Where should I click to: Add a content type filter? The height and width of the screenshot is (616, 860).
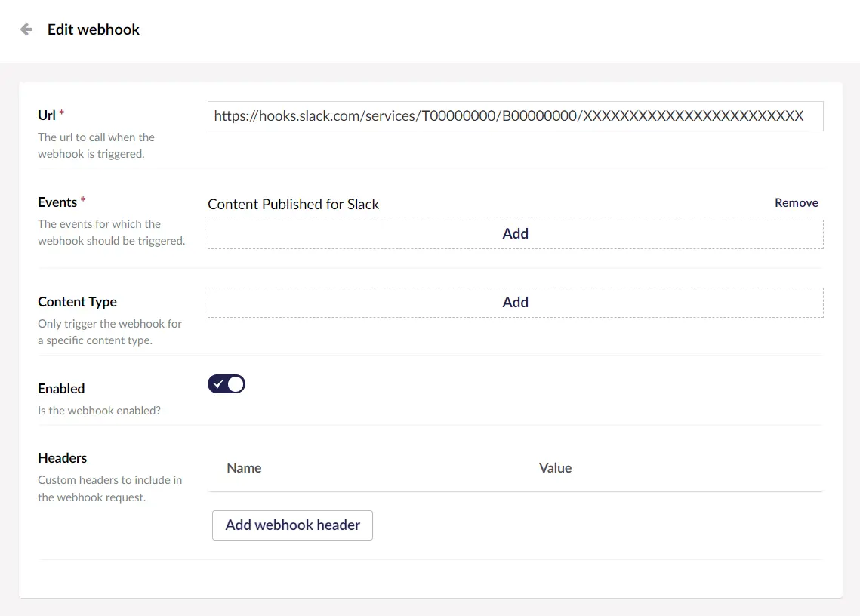515,302
